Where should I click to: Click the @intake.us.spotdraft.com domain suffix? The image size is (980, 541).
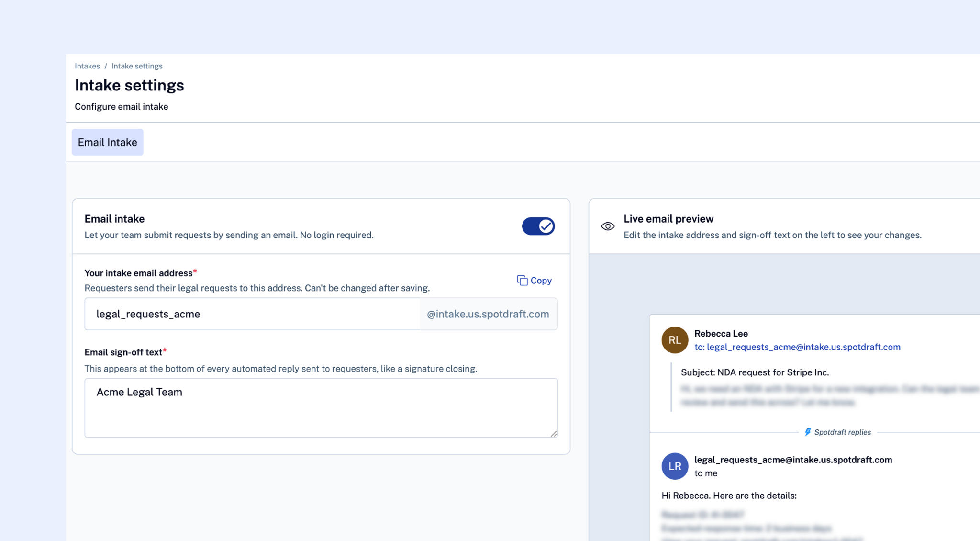[x=488, y=314]
